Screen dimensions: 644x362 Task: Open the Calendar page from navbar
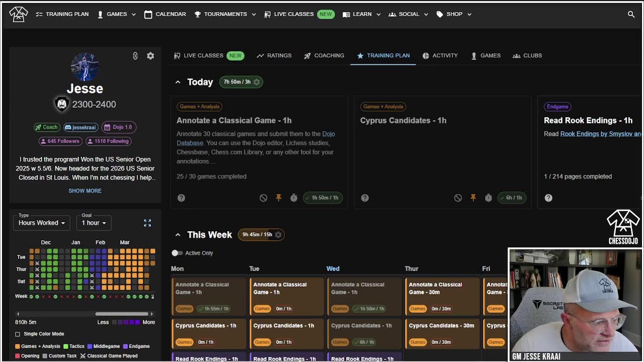165,14
